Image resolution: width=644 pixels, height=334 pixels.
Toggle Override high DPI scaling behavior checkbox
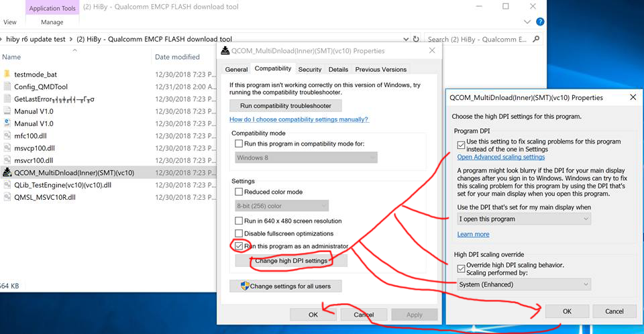click(462, 269)
